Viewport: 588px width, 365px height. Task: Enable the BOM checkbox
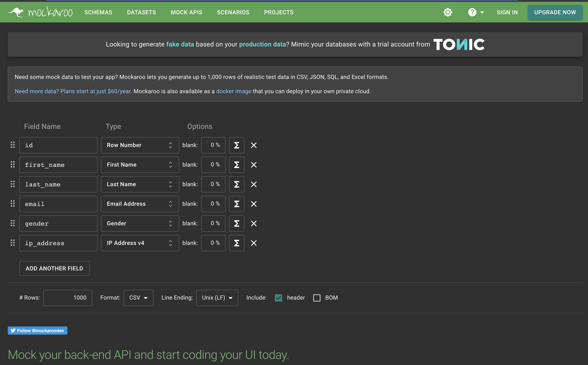317,298
